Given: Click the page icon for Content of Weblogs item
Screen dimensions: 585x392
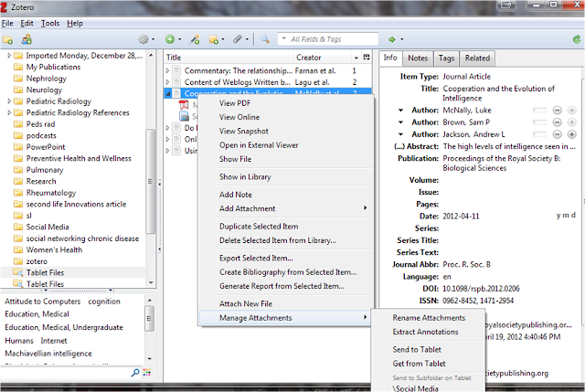Looking at the screenshot, I should [x=176, y=82].
